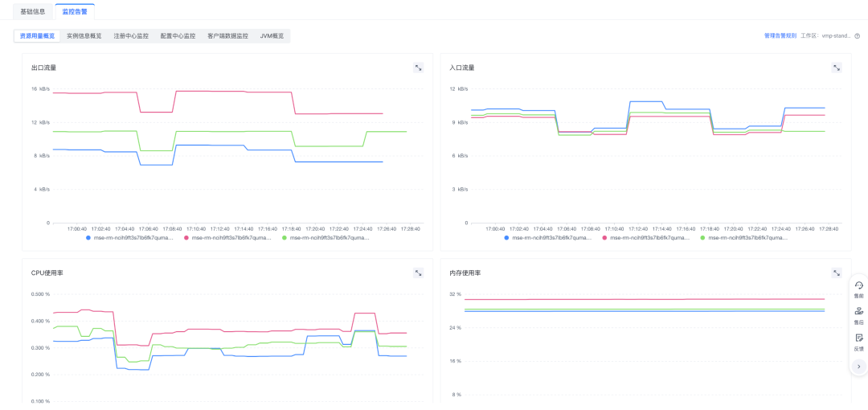Click the 17:00:40 time label in 出口流量
Viewport: 868px width, 410px height.
(x=77, y=228)
